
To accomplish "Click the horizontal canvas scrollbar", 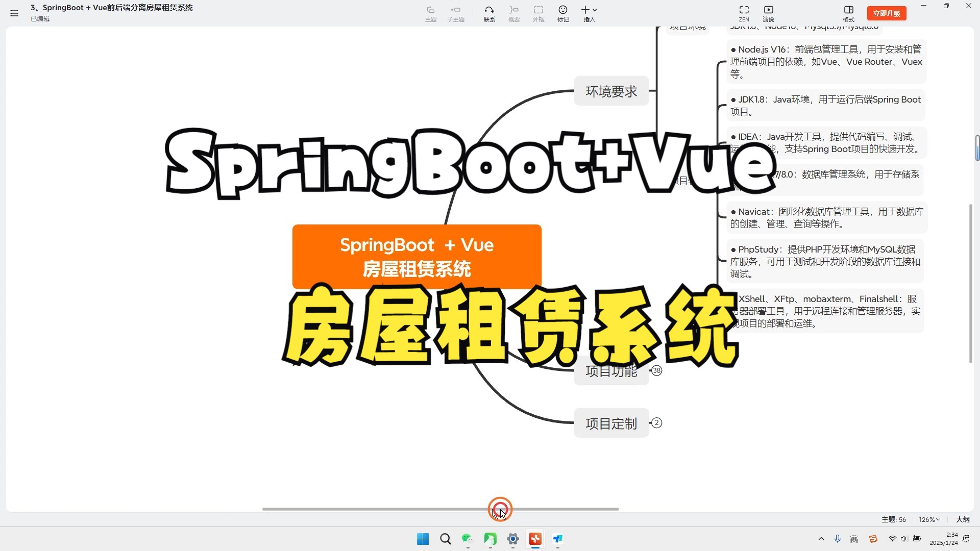I will (x=440, y=509).
